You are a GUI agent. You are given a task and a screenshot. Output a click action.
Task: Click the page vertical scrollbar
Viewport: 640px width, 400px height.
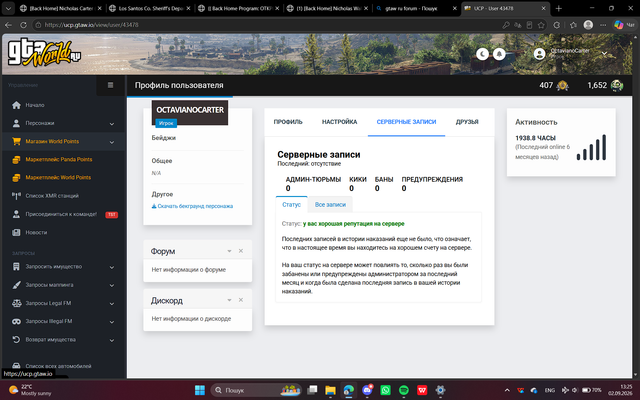point(636,206)
